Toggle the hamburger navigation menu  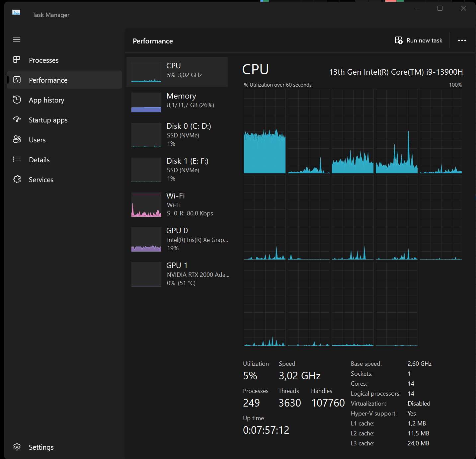point(17,39)
